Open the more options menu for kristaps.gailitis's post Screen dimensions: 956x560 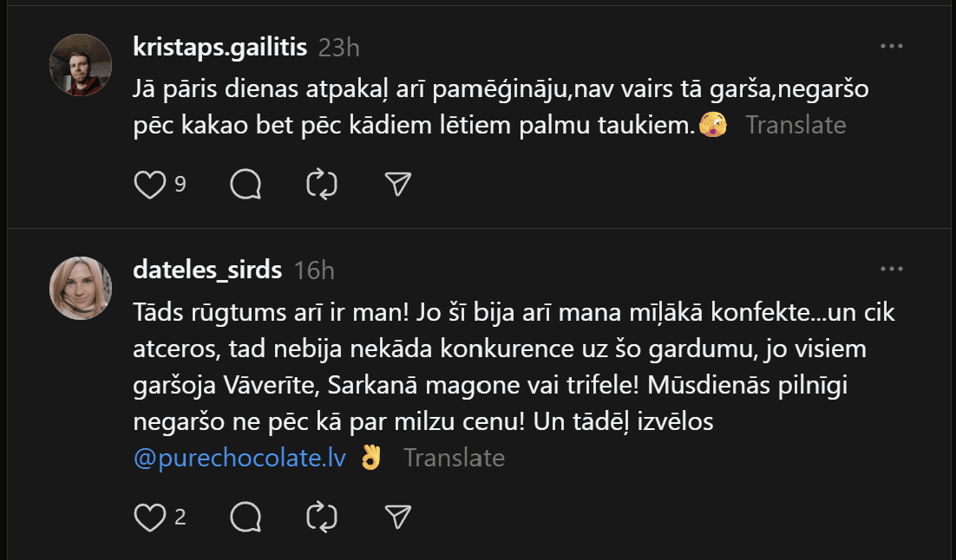click(892, 46)
